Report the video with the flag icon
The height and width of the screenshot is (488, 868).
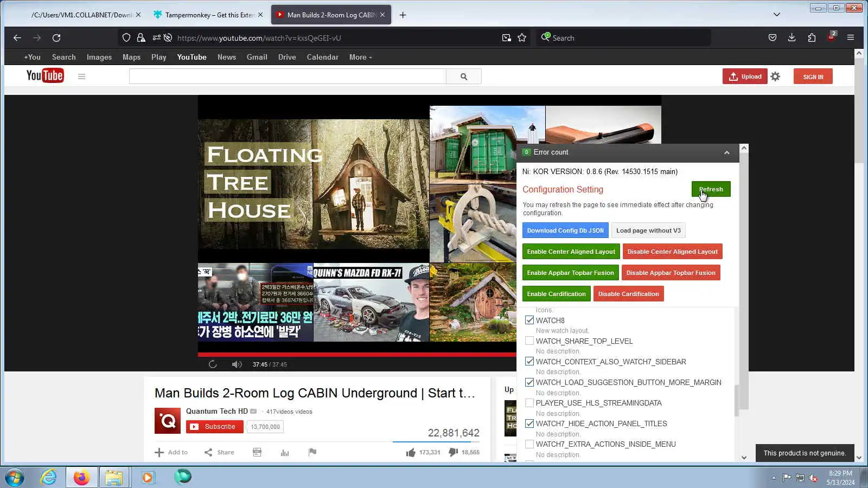(x=312, y=452)
